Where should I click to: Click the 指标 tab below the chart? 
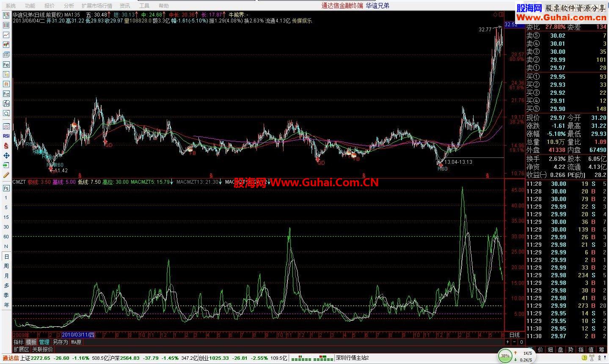pyautogui.click(x=19, y=342)
